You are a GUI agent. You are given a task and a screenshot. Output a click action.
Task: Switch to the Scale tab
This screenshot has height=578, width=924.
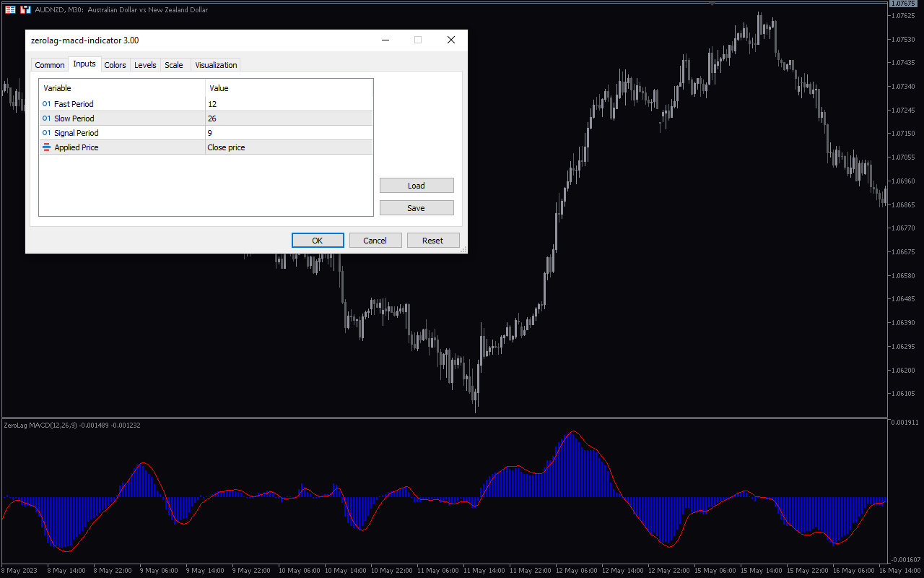pos(174,65)
